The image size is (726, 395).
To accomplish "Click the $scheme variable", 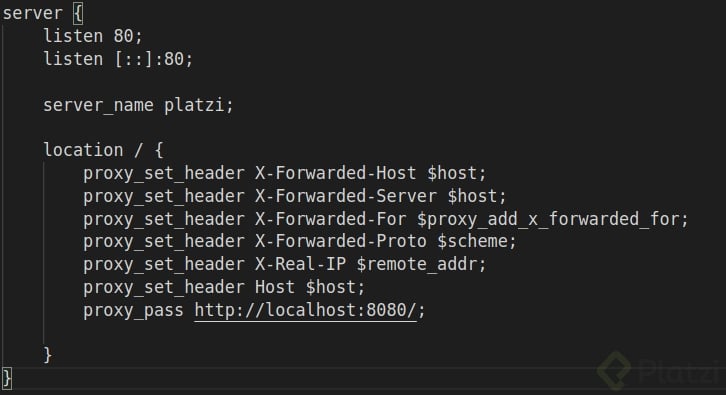I will [x=472, y=241].
